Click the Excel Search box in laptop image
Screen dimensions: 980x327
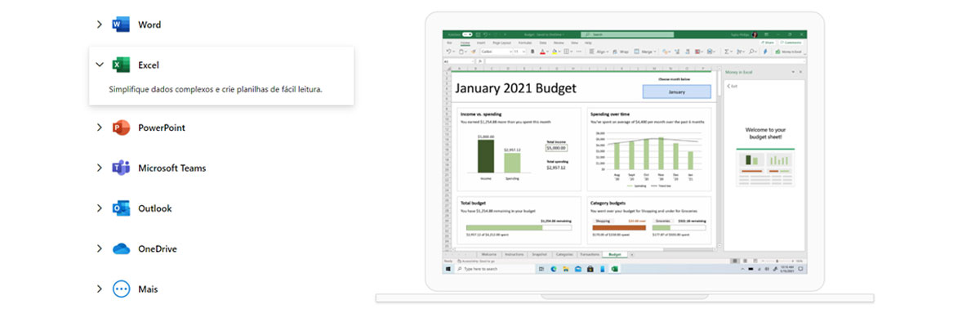(x=627, y=34)
